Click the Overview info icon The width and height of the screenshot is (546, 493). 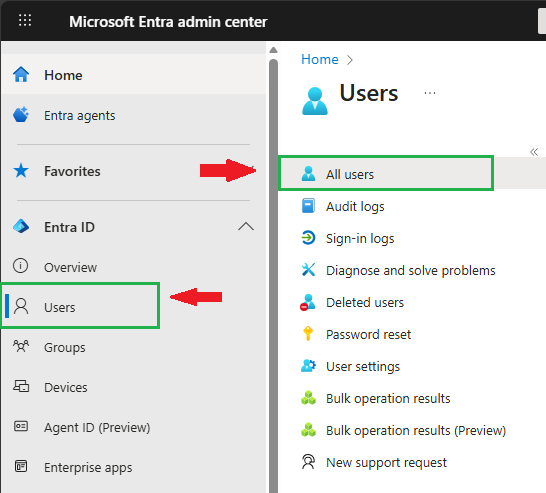21,266
